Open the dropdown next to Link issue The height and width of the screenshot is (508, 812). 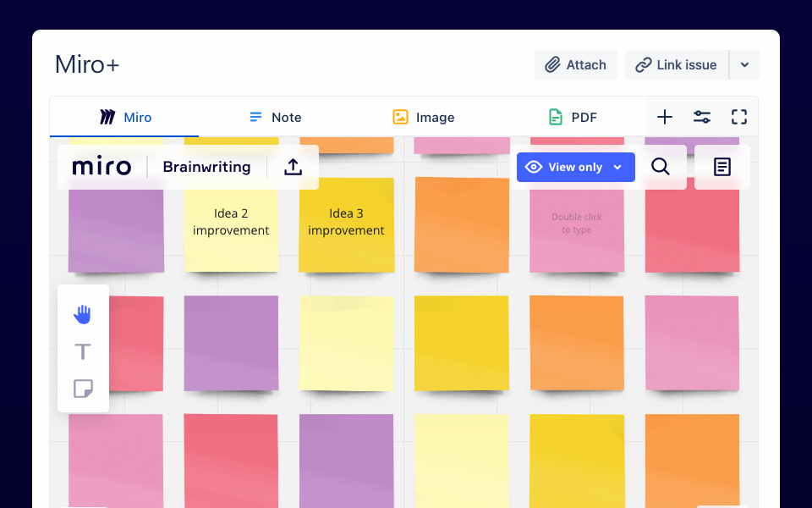point(745,64)
